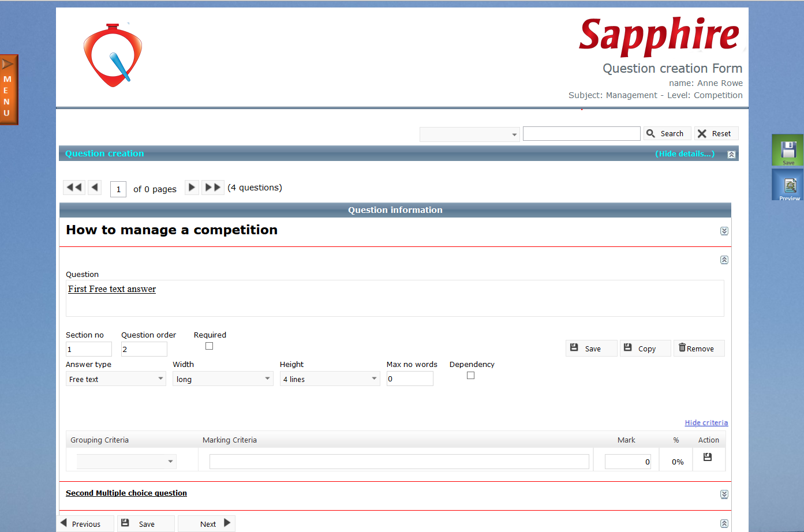Open the orange MENU side tab

pos(9,90)
